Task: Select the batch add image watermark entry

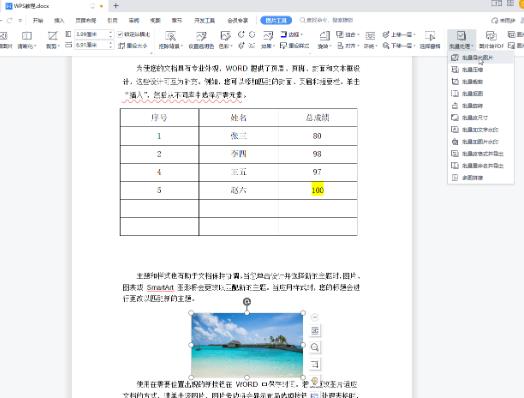Action: tap(480, 142)
